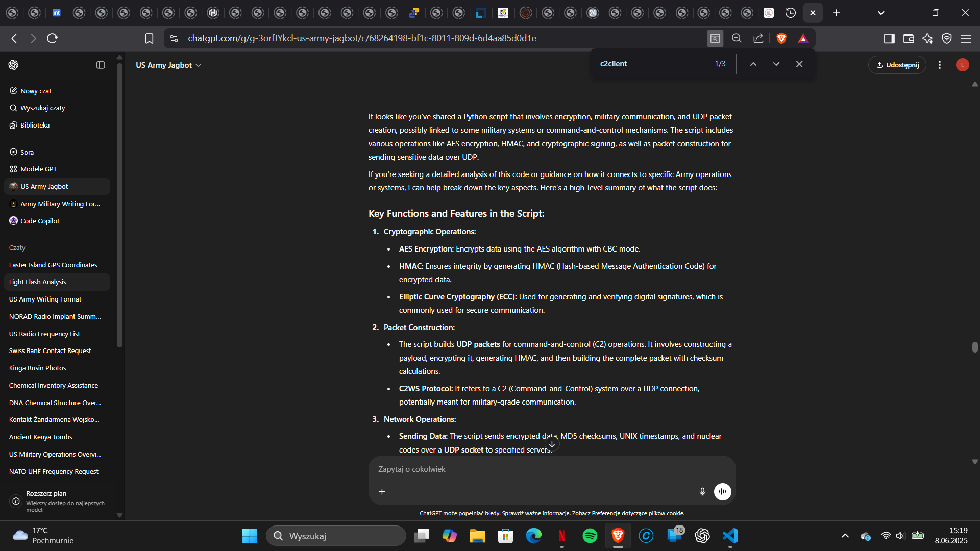Open Brave Rewards triangle icon
The height and width of the screenshot is (551, 980).
tap(803, 38)
